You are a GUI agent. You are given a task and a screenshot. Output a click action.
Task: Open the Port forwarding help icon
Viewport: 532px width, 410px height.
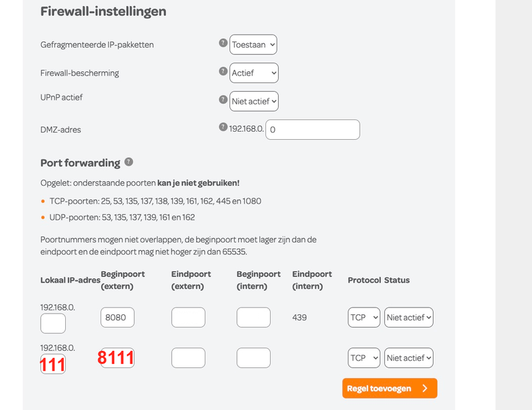pos(128,162)
